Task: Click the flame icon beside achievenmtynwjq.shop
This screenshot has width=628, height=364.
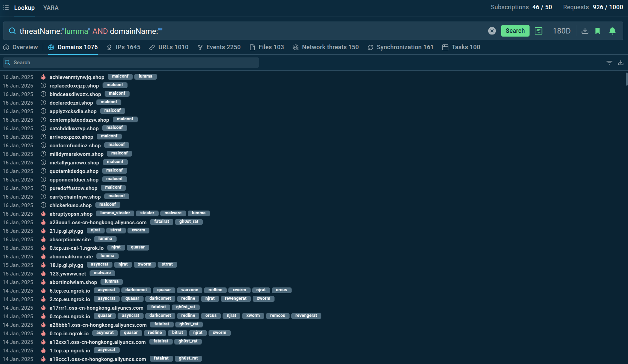Action: [43, 77]
